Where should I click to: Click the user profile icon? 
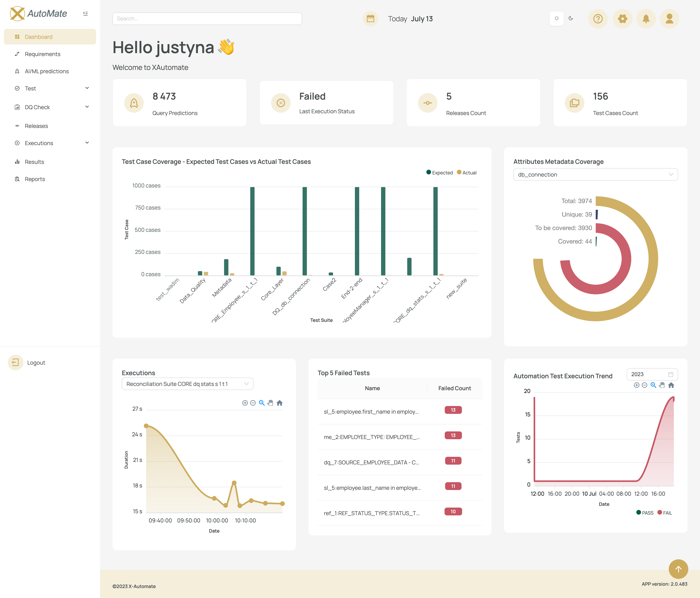669,19
